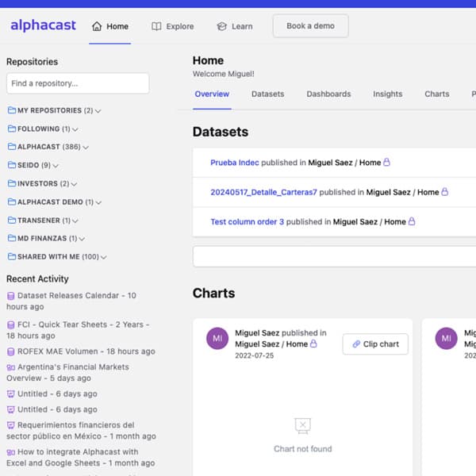Expand the Shared With Me chevron
The image size is (476, 476).
103,258
